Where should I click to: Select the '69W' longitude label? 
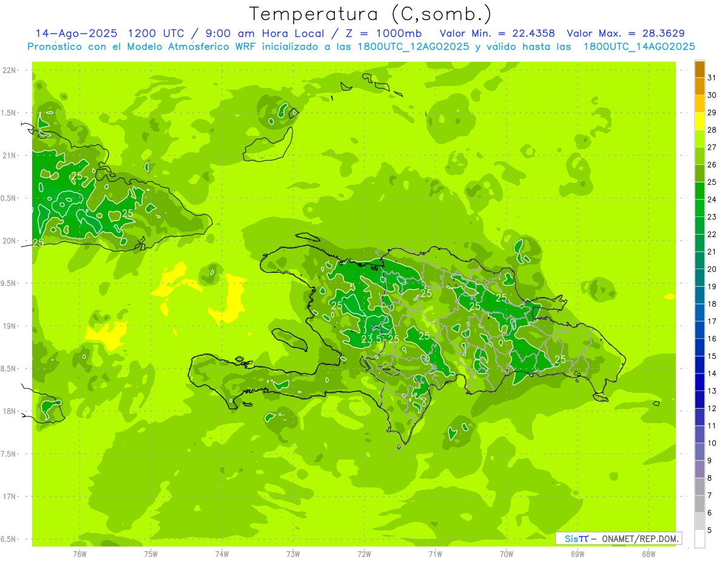tap(578, 554)
